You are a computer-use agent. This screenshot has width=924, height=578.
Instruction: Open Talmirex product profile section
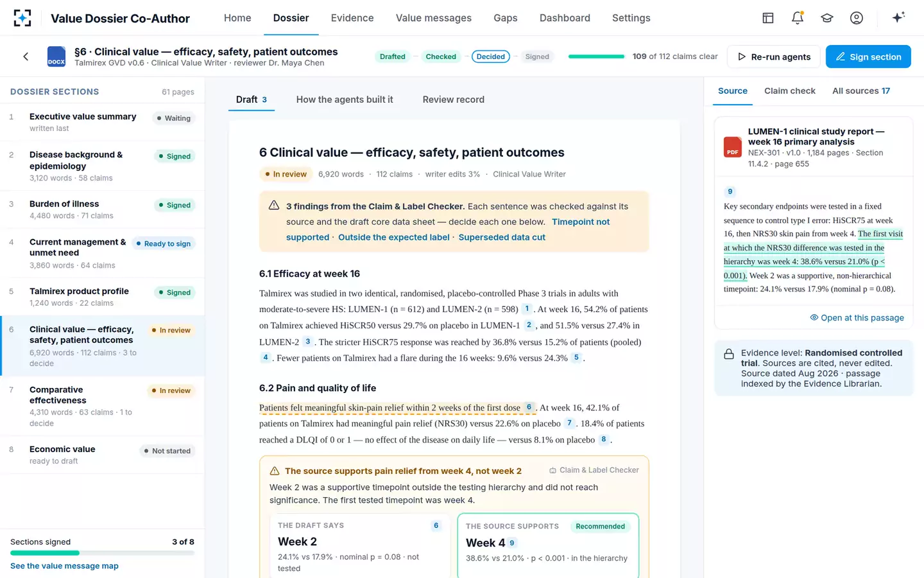pos(103,297)
